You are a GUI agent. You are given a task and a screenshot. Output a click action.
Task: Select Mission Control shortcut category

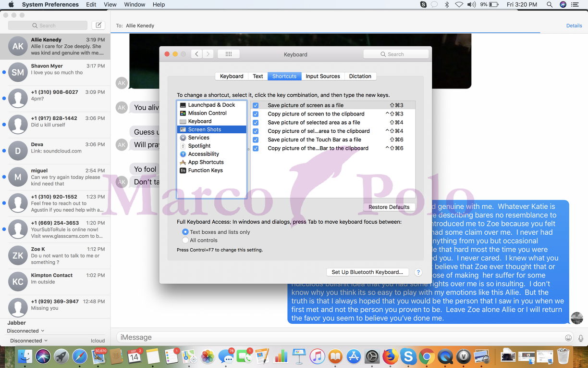[212, 113]
